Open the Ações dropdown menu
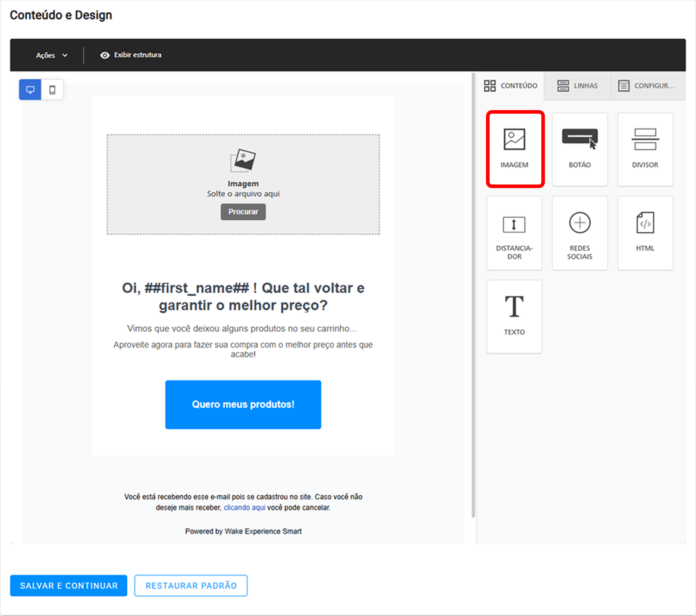 click(x=52, y=55)
